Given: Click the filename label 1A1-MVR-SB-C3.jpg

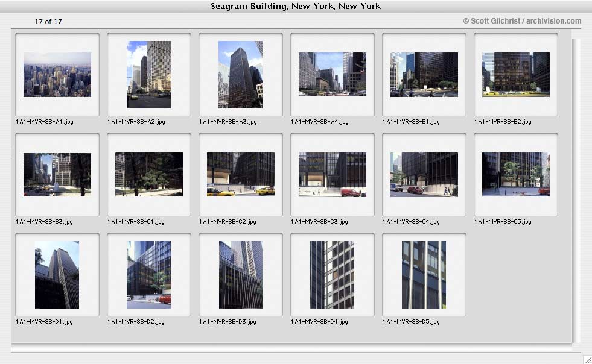Looking at the screenshot, I should 319,221.
